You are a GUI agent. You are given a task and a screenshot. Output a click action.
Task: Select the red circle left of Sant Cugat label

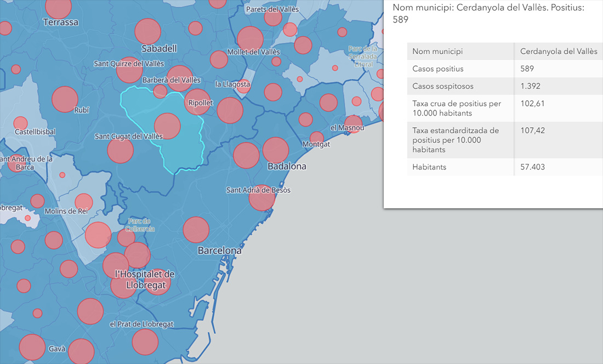tap(120, 150)
